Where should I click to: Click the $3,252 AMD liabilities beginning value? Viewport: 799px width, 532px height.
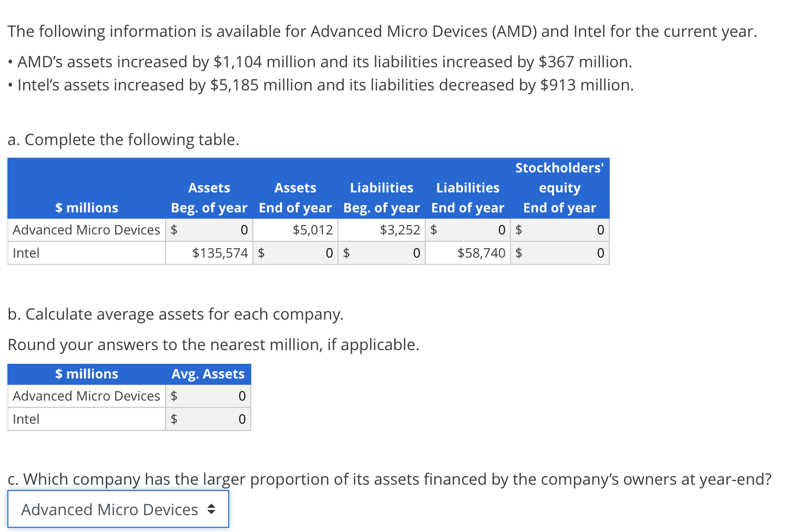tap(400, 230)
